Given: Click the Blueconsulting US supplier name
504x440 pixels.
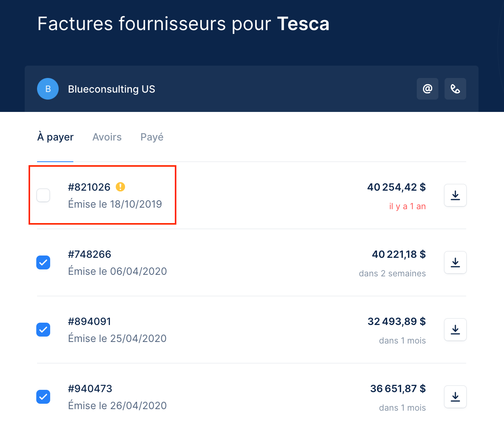Looking at the screenshot, I should coord(112,89).
